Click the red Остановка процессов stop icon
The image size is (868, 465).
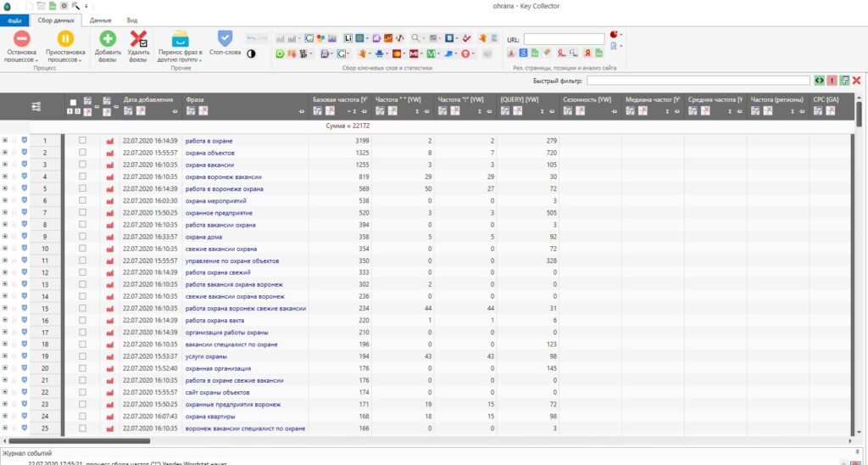click(x=21, y=39)
